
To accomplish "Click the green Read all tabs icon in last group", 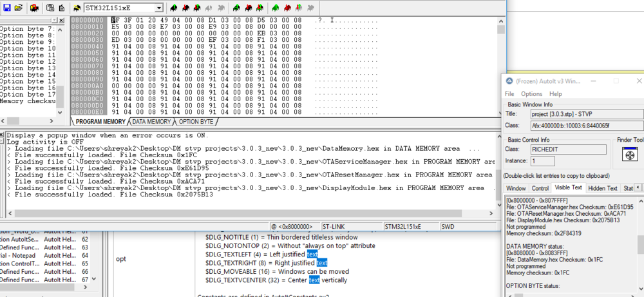I will [276, 7].
